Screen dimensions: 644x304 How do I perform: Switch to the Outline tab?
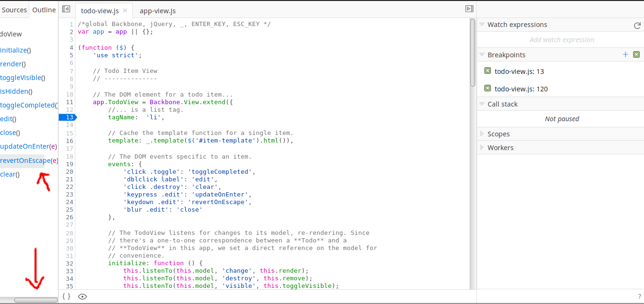(44, 9)
